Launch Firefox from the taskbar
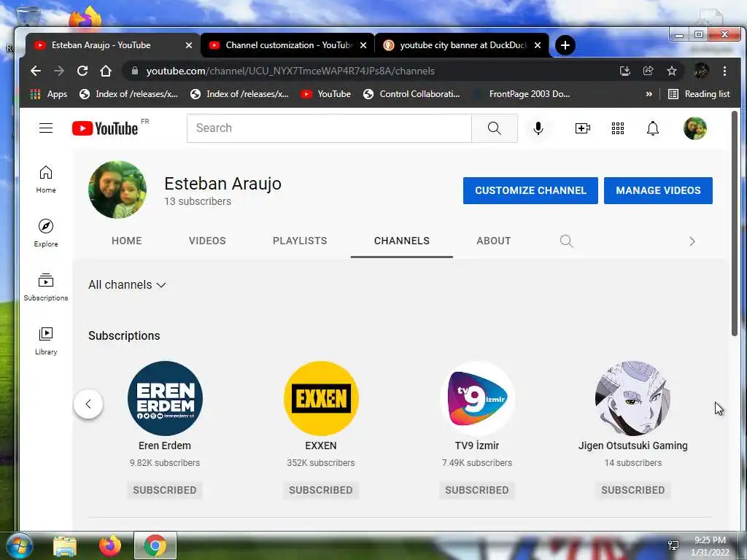This screenshot has height=560, width=747. [x=110, y=546]
